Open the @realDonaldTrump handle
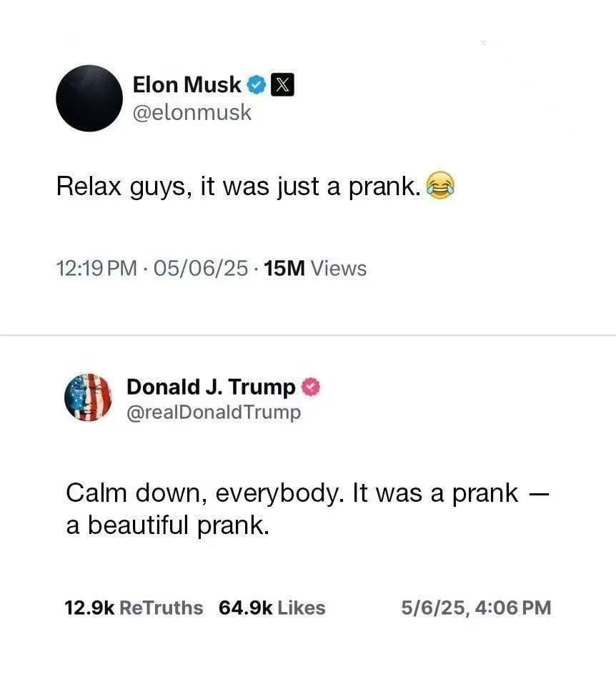 click(x=214, y=412)
